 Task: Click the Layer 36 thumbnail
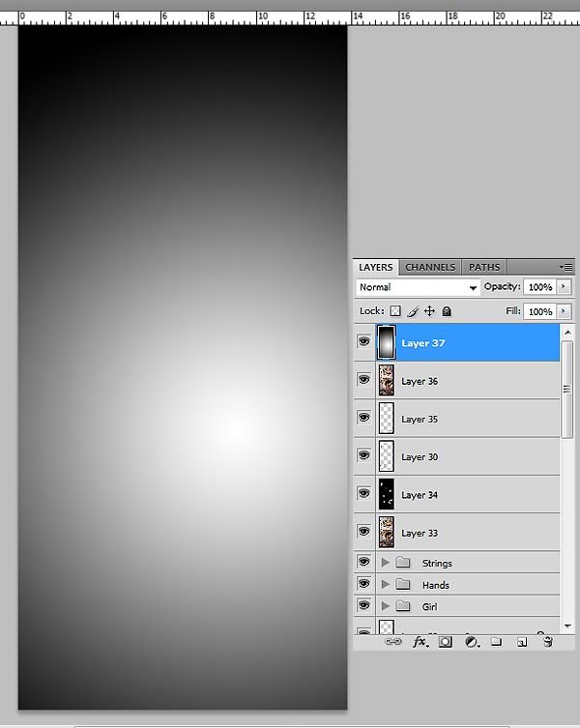387,380
